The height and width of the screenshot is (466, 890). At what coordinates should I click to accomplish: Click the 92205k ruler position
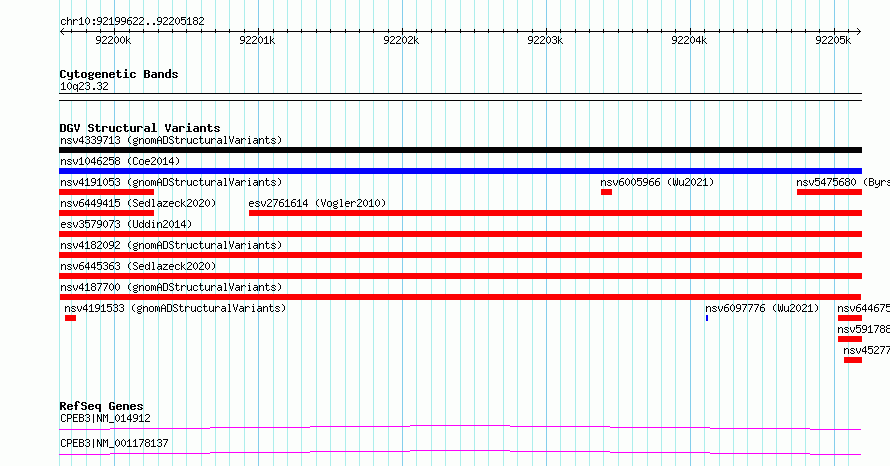[x=833, y=40]
